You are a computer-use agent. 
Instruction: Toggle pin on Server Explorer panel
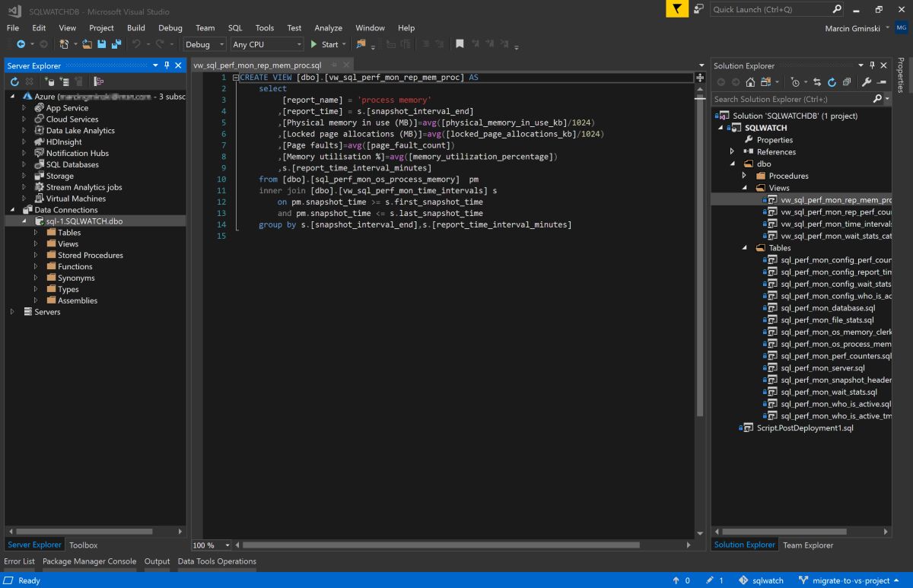click(167, 65)
